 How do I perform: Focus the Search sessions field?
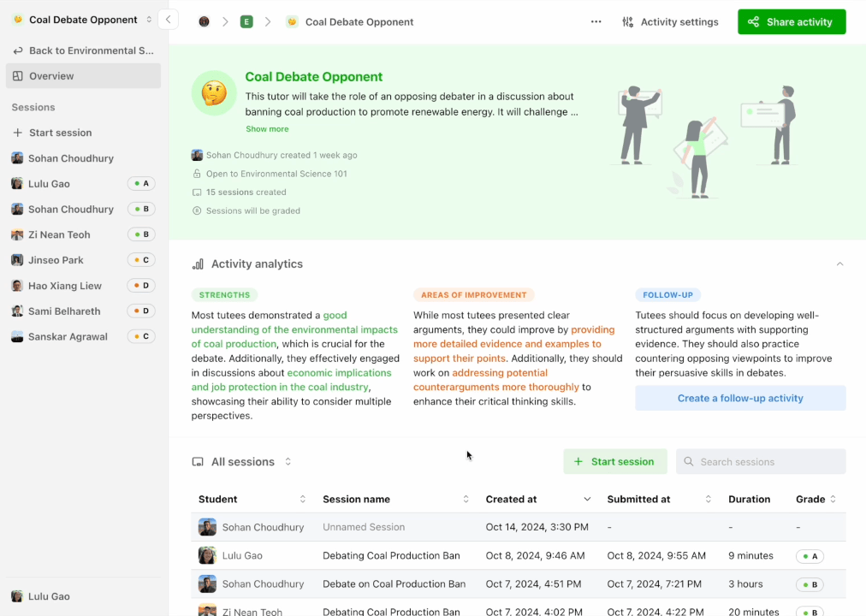point(761,461)
